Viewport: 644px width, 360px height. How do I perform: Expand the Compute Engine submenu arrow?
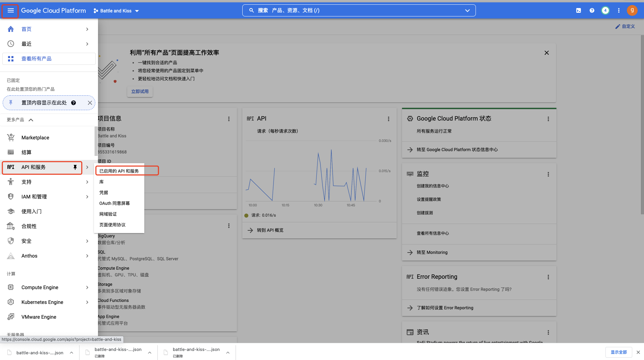click(x=87, y=287)
